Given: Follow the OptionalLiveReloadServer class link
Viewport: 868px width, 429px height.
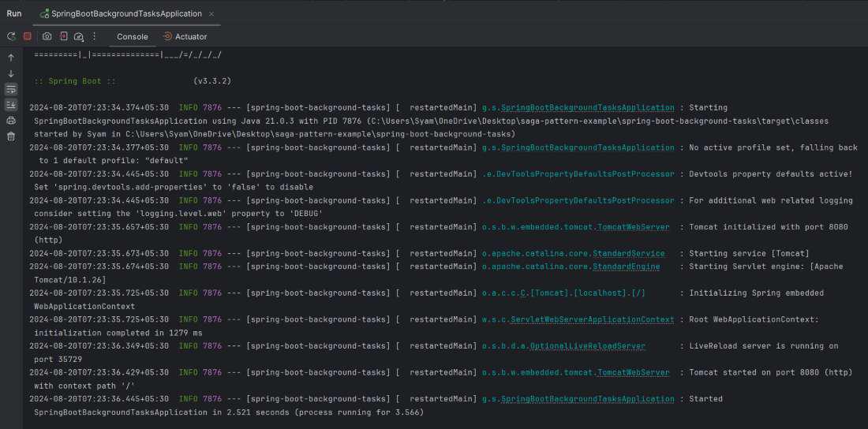Looking at the screenshot, I should [x=587, y=346].
